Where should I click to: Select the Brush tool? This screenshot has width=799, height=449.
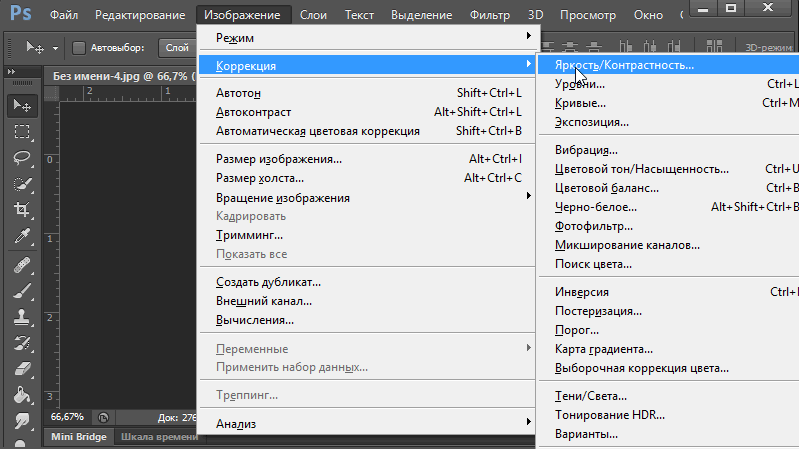tap(21, 291)
